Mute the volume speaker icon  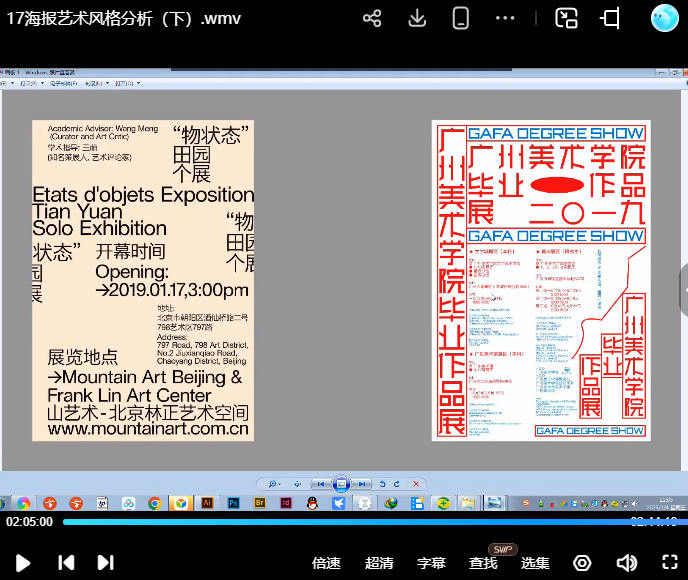pyautogui.click(x=626, y=563)
